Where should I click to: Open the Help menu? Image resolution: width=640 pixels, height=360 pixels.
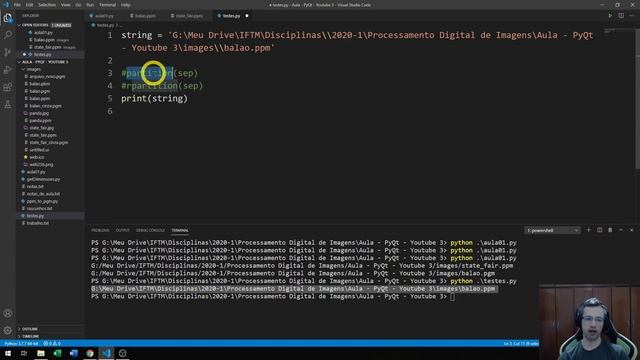pos(125,5)
